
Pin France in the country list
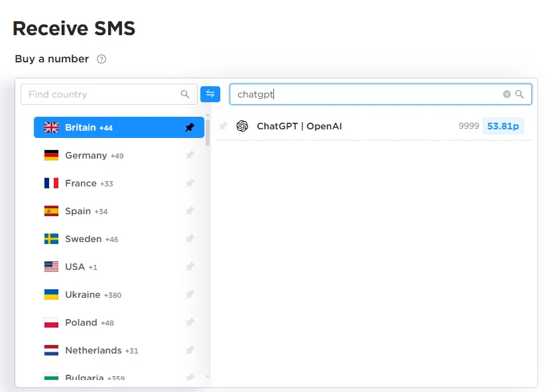coord(190,183)
